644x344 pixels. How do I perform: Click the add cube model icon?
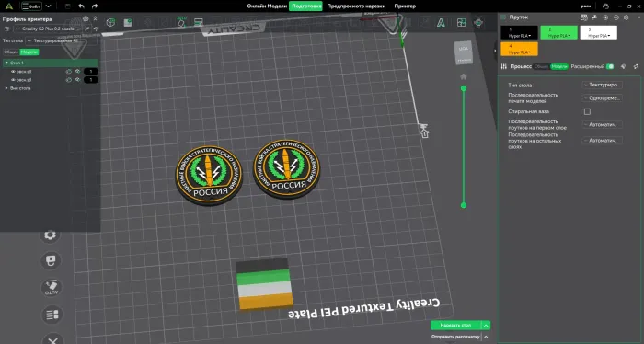click(110, 23)
